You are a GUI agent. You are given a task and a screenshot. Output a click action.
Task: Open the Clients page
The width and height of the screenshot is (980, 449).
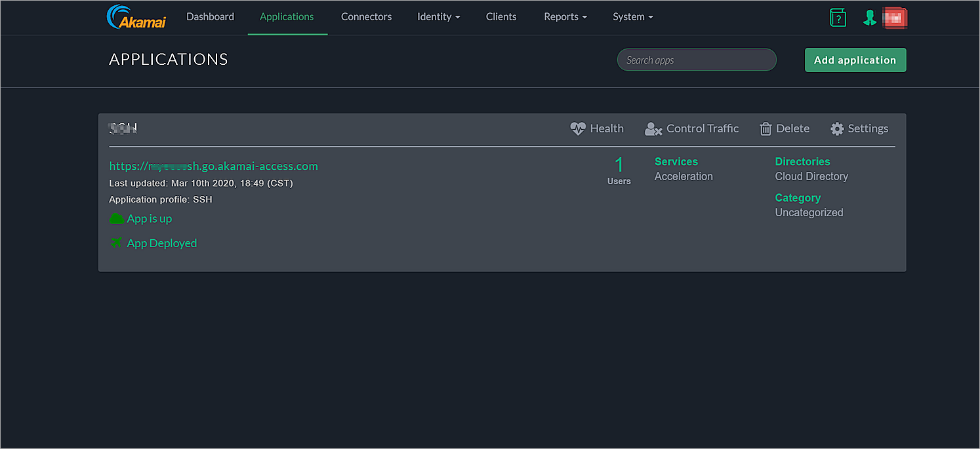[x=501, y=16]
